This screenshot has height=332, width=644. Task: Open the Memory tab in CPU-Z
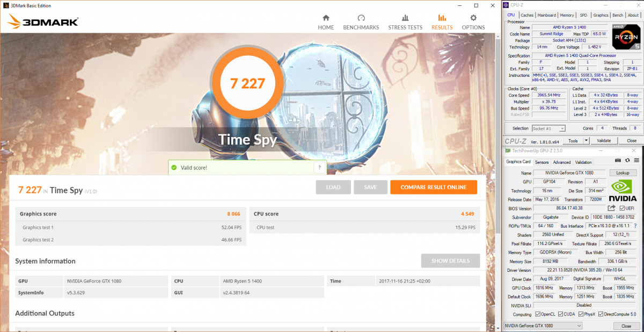(567, 15)
